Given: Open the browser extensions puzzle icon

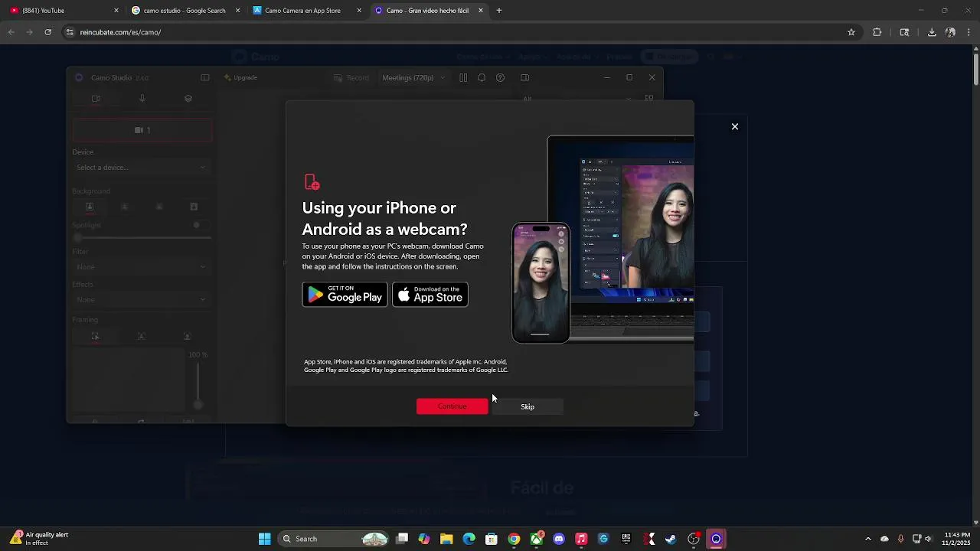Looking at the screenshot, I should click(877, 32).
